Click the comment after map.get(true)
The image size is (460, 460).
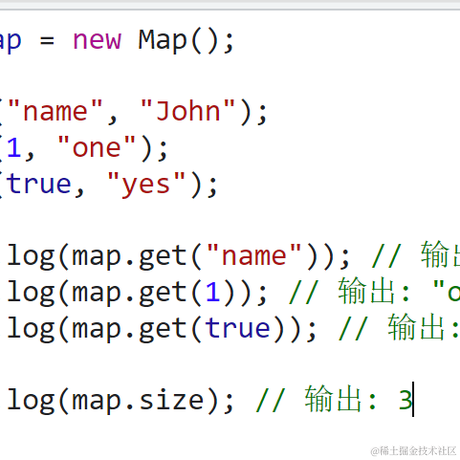(x=399, y=328)
